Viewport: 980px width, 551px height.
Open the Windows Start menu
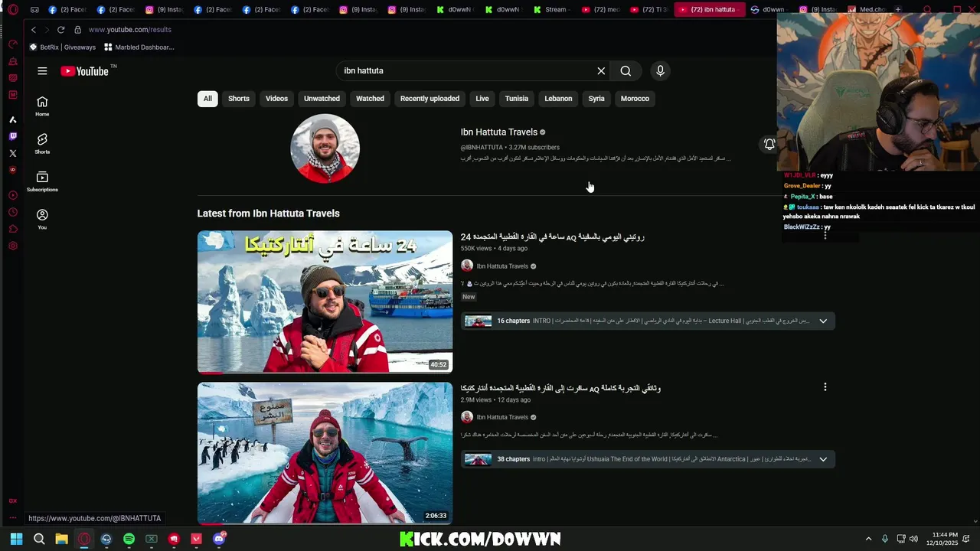pyautogui.click(x=16, y=539)
